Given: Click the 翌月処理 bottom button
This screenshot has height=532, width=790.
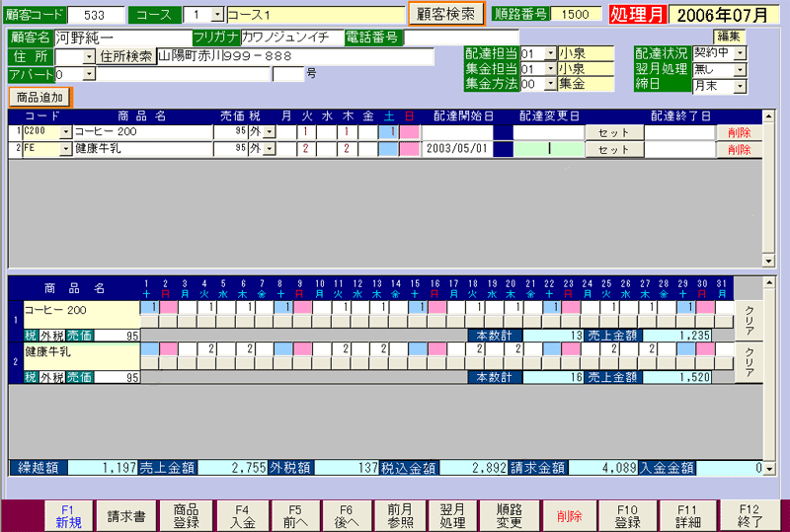Looking at the screenshot, I should point(452,516).
